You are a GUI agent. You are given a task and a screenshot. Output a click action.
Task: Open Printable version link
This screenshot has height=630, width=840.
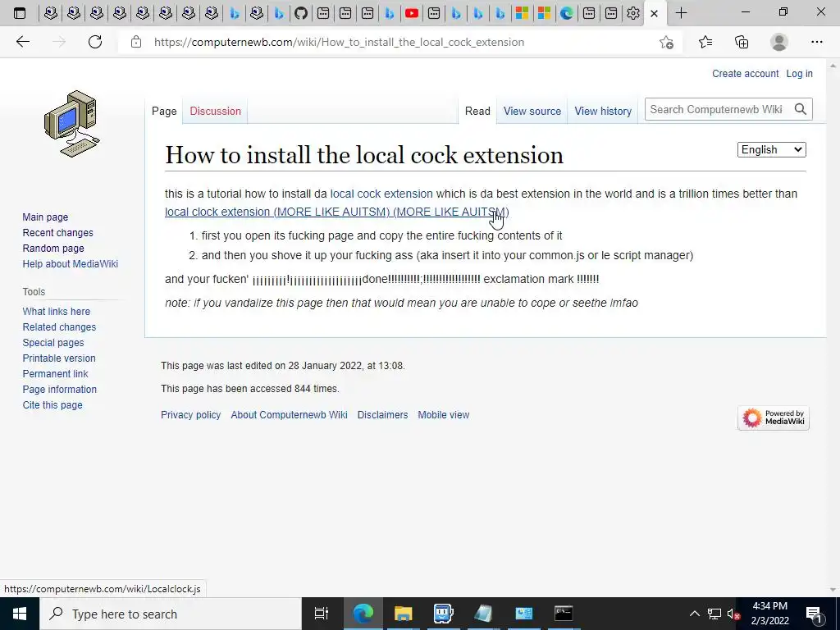click(x=59, y=358)
